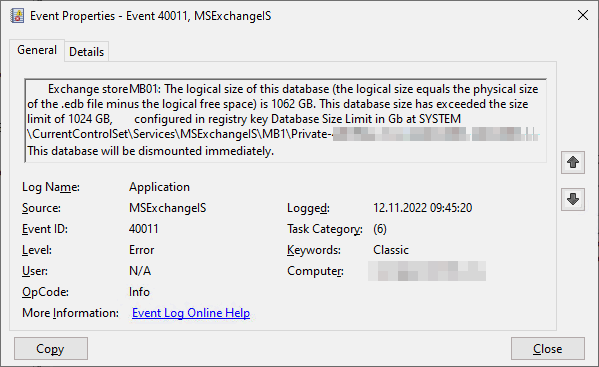
Task: Select the General tab
Action: click(37, 50)
